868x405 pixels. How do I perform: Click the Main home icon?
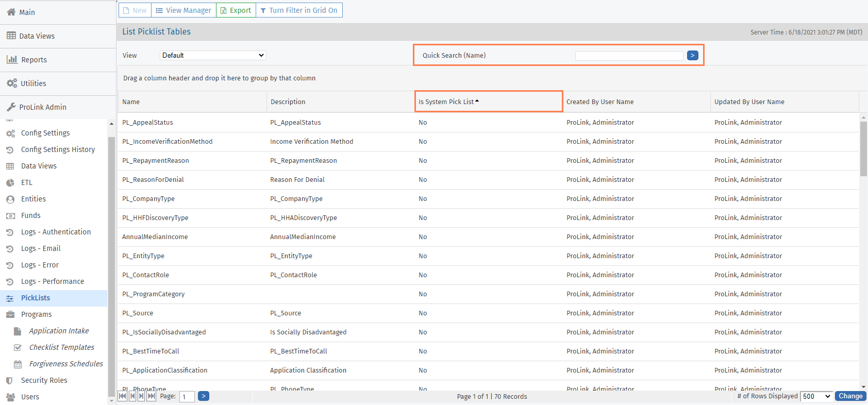pos(11,12)
